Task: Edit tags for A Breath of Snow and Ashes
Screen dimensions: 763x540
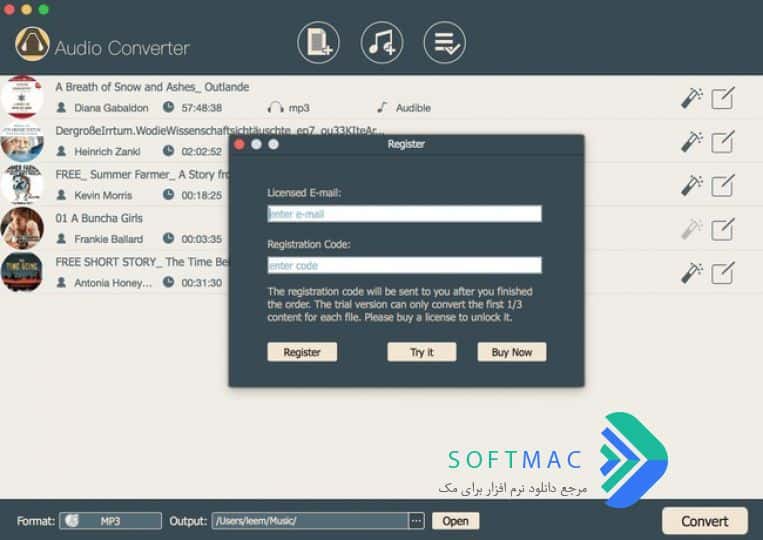Action: 723,99
